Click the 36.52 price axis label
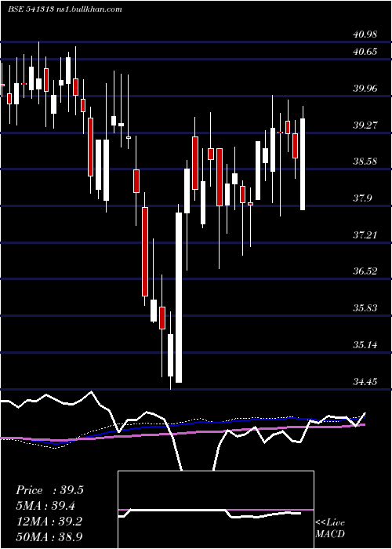This screenshot has width=392, height=549. [x=365, y=271]
